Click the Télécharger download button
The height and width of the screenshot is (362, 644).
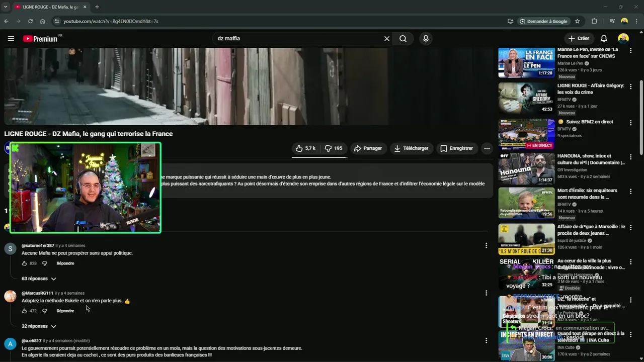click(411, 148)
